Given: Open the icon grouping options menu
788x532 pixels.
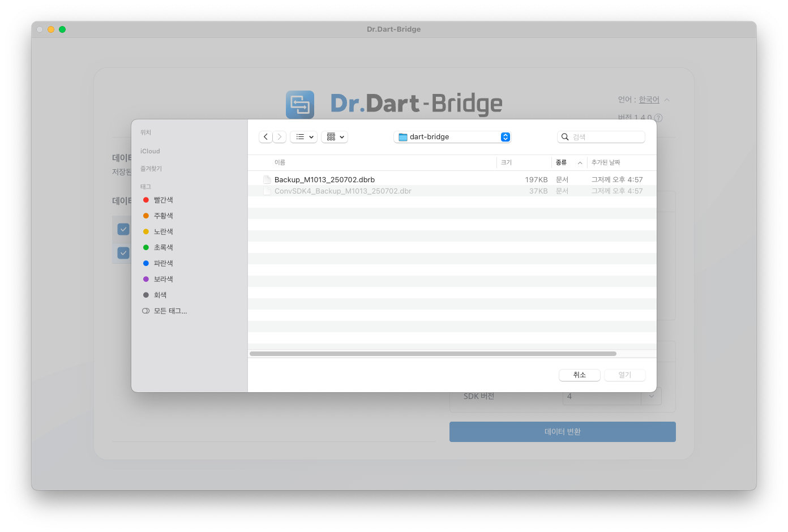Looking at the screenshot, I should (x=334, y=137).
